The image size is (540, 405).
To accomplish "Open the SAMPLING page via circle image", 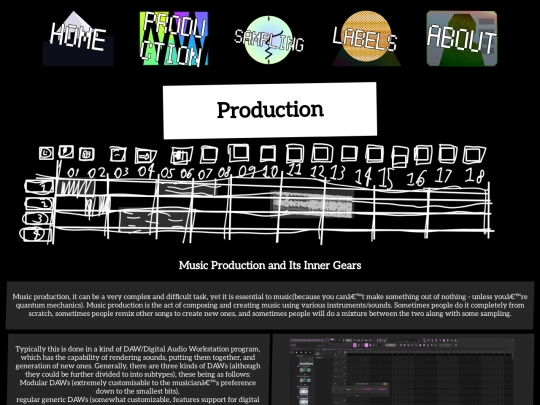I will pos(269,40).
